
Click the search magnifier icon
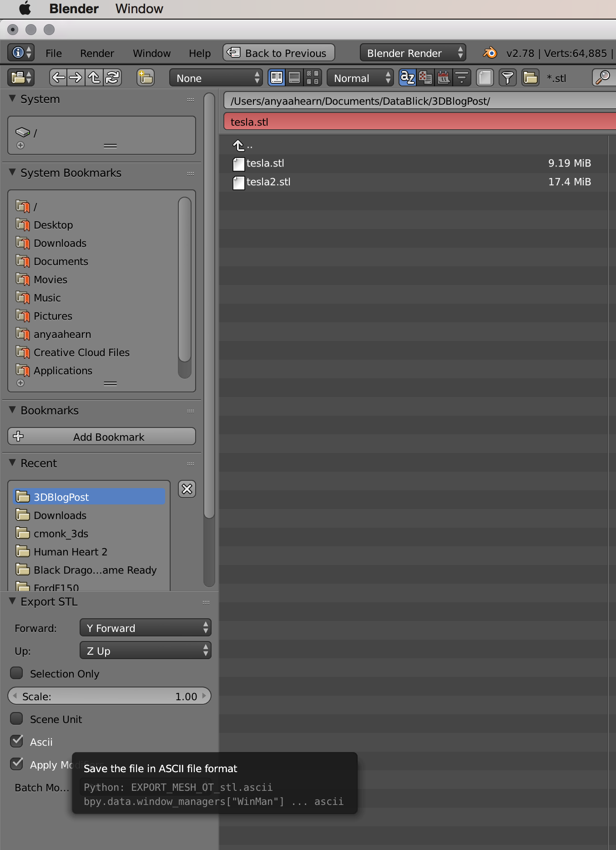(603, 78)
